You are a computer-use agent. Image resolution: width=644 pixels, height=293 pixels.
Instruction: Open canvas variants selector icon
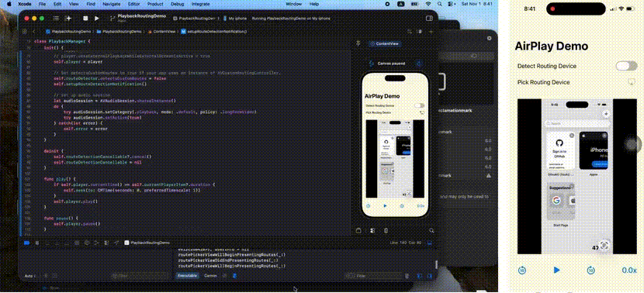pos(372,231)
